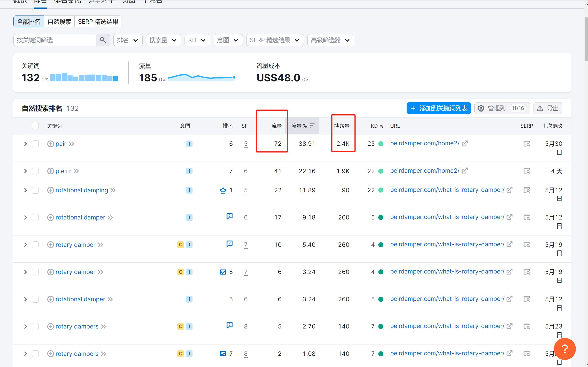Click the p e i r keyword link

coord(63,171)
